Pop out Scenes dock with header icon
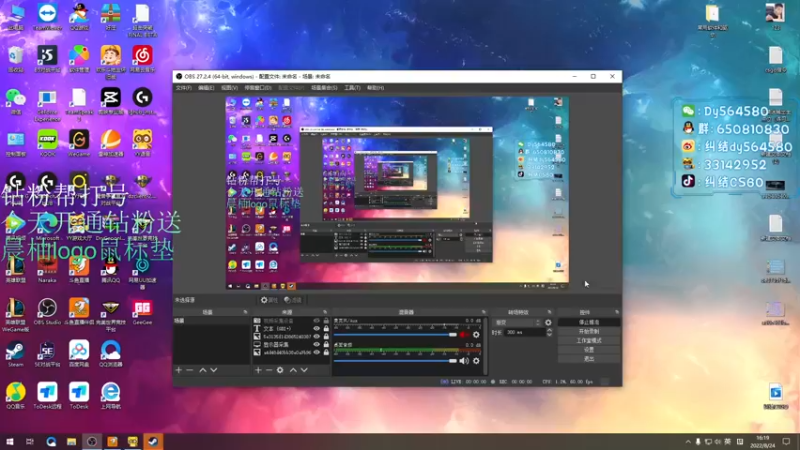The image size is (800, 450). click(245, 312)
